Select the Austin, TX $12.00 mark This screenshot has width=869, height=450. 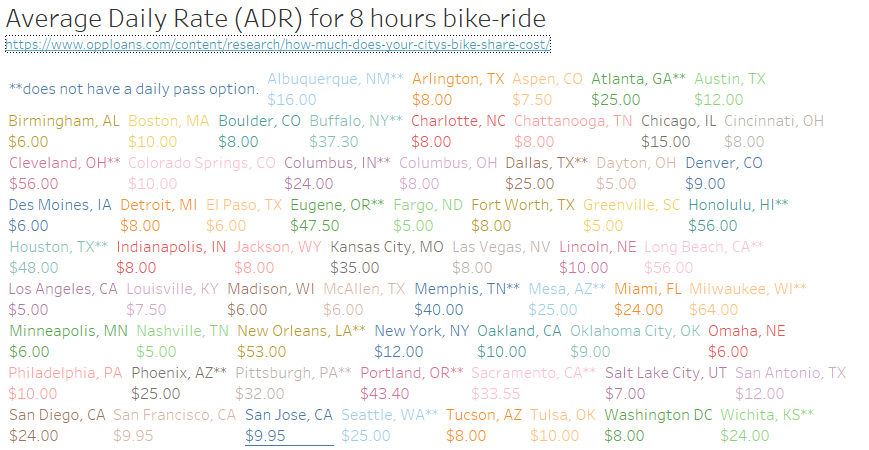(x=730, y=89)
